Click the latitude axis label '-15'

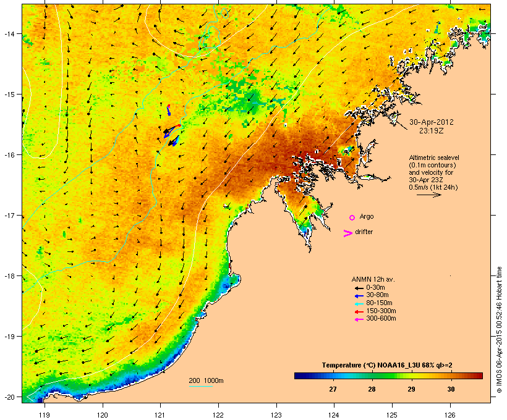click(9, 94)
